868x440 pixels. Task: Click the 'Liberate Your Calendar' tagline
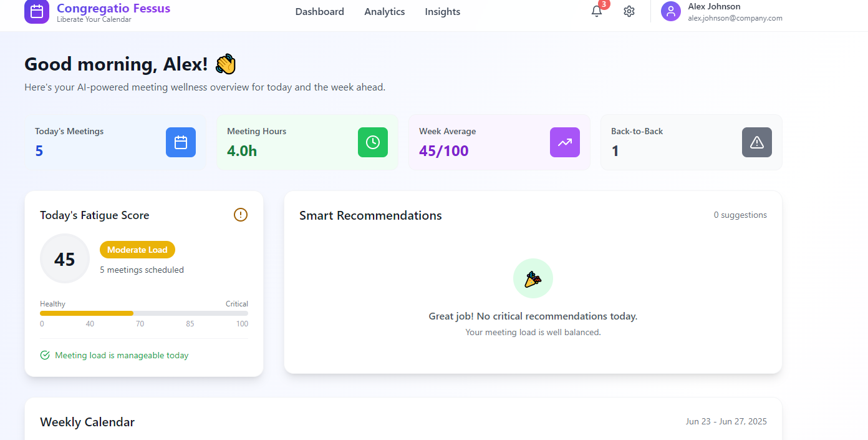click(94, 19)
